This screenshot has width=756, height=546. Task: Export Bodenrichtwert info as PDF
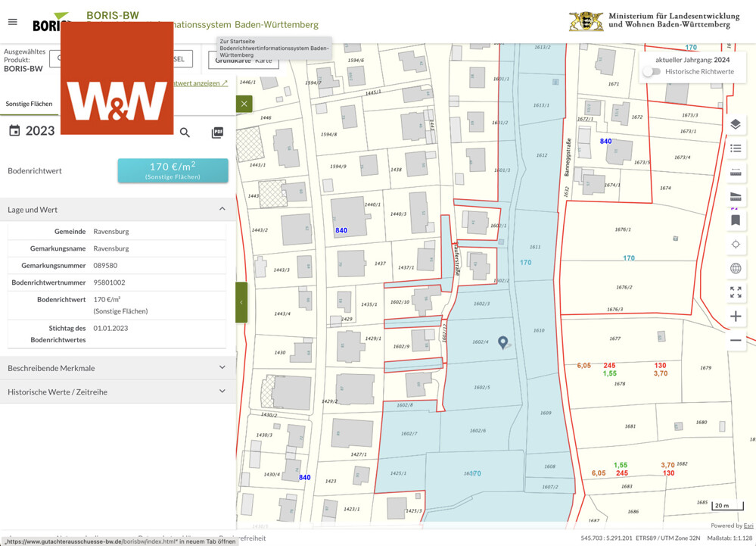coord(217,133)
